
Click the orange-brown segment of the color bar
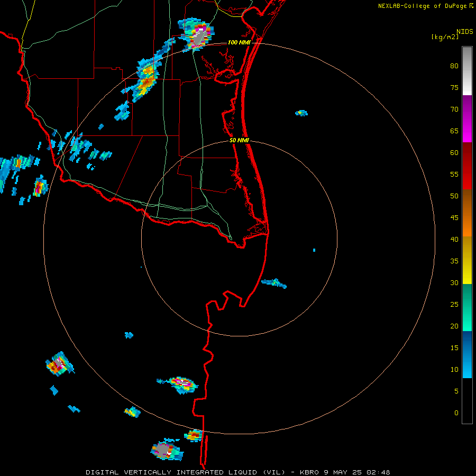tap(467, 213)
